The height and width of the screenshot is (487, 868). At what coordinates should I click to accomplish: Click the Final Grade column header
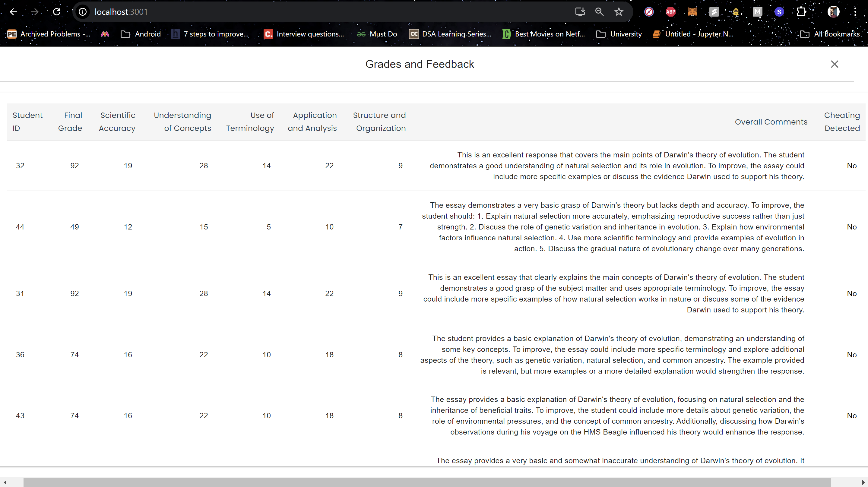pyautogui.click(x=70, y=122)
